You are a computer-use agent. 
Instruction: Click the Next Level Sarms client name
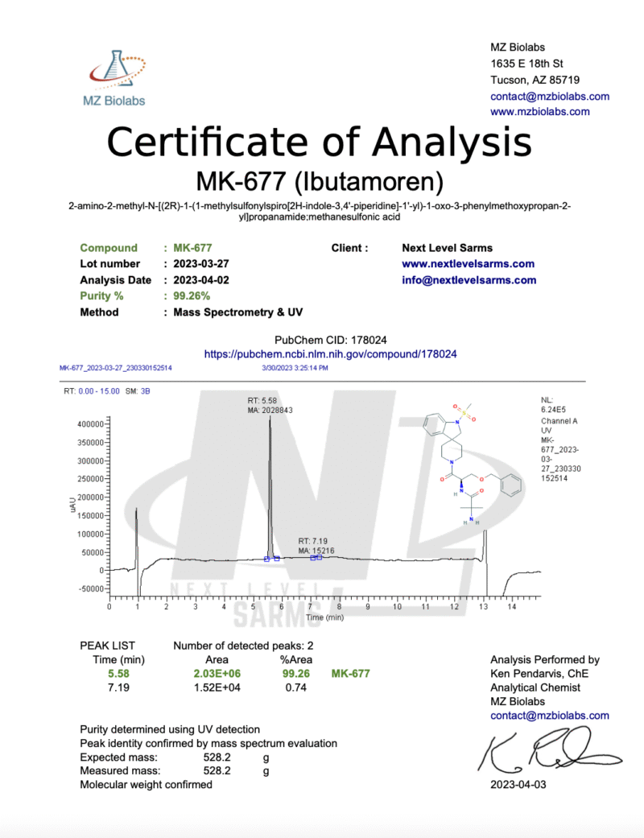(x=448, y=248)
